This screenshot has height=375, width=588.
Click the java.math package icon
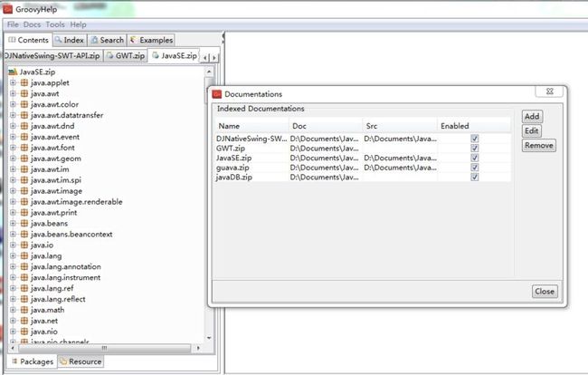24,310
